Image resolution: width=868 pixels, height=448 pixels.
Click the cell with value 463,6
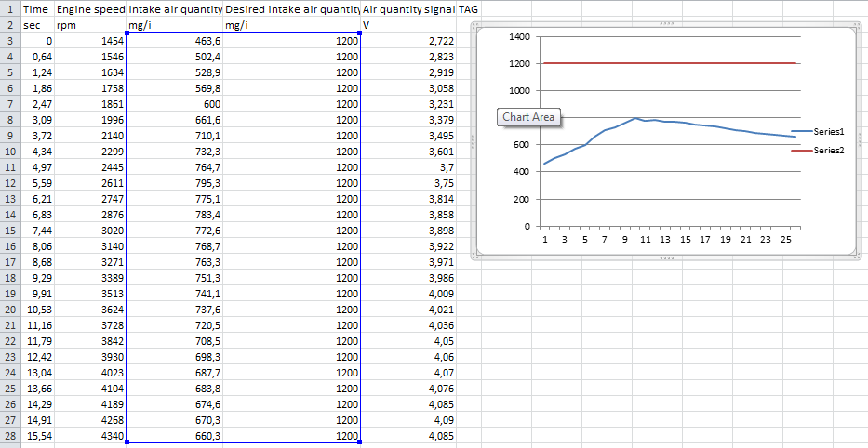click(x=174, y=43)
